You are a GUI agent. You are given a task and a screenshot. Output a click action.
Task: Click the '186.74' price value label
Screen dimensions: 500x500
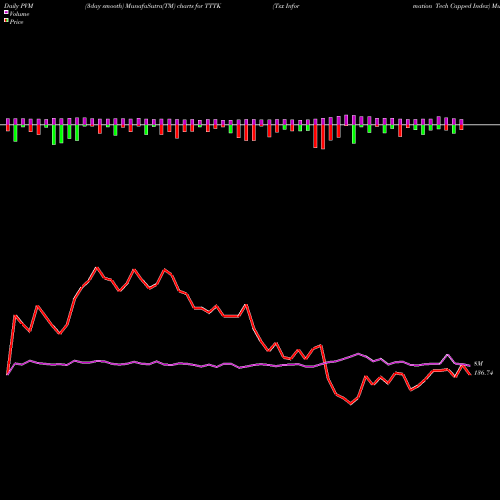[x=483, y=373]
